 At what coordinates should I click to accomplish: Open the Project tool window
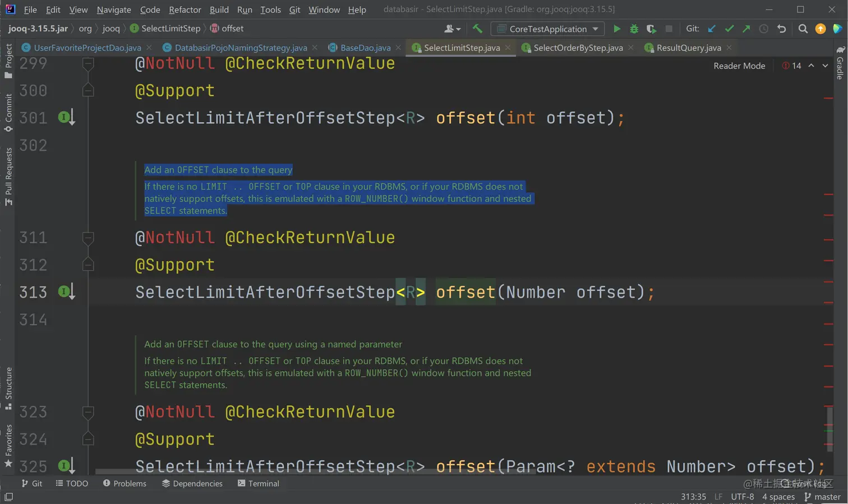[x=8, y=61]
